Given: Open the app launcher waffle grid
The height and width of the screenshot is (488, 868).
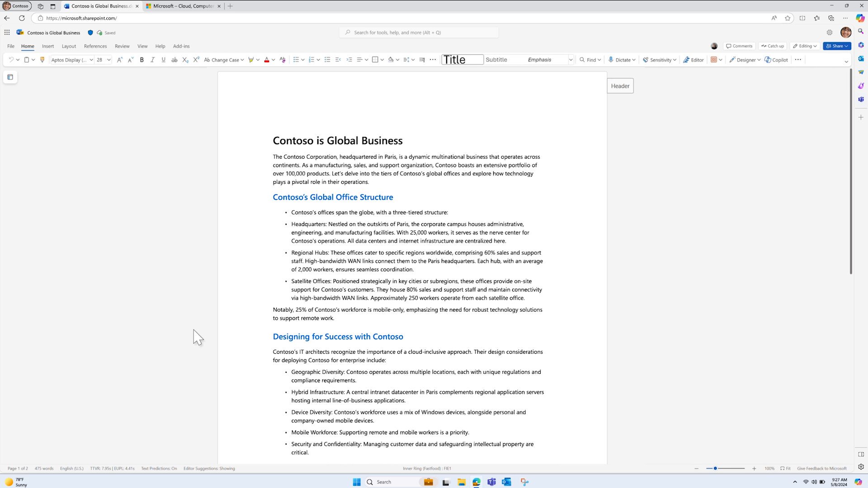Looking at the screenshot, I should click(7, 33).
